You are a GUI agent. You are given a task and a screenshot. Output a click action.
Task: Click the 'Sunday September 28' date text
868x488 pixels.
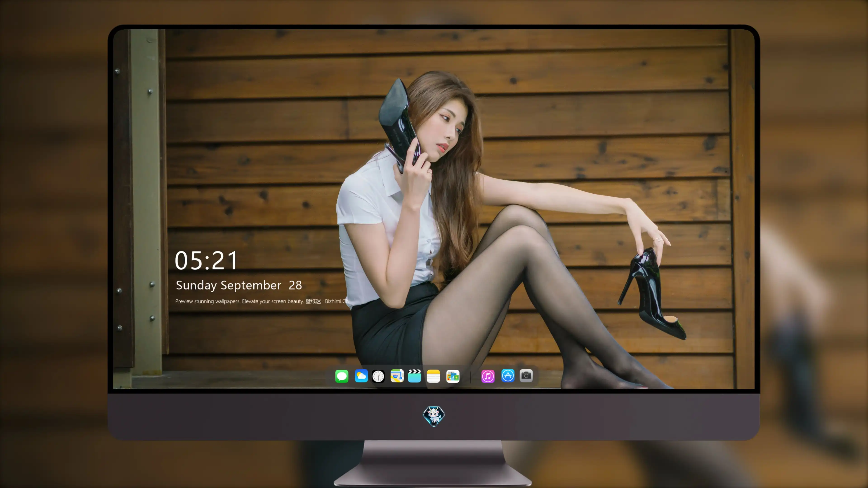(238, 285)
